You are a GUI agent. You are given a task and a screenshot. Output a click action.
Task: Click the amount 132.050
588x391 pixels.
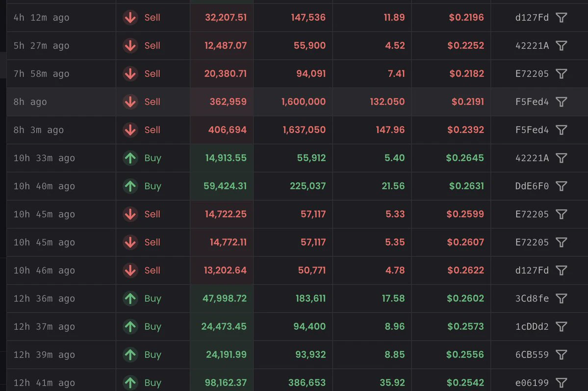point(387,102)
